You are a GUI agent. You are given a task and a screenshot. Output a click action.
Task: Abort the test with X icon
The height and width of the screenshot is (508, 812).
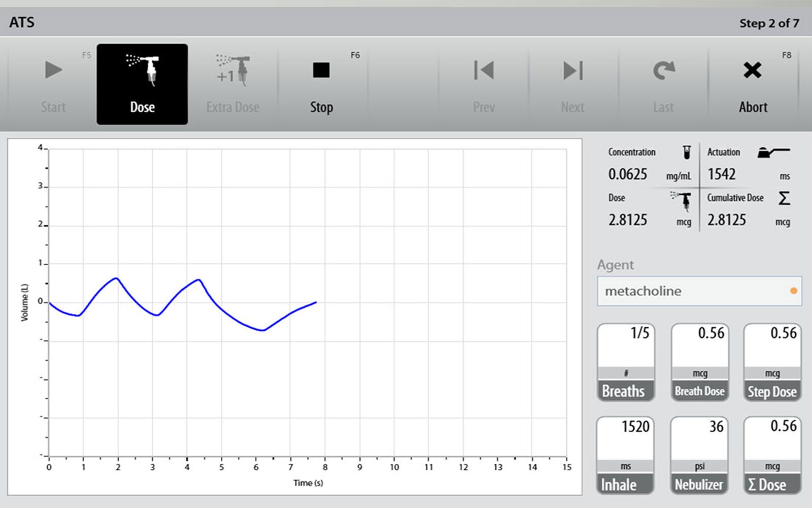[753, 71]
